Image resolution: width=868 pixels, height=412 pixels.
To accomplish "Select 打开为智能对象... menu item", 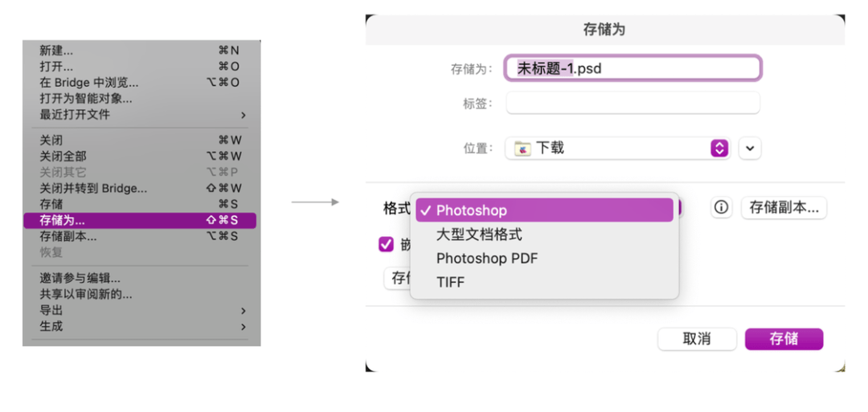I will click(141, 99).
